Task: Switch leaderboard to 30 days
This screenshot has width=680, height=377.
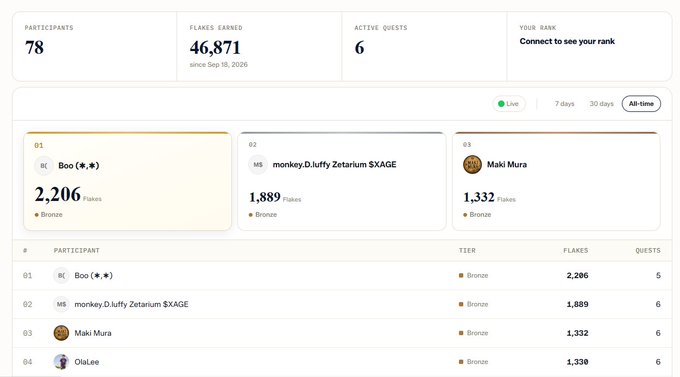Action: point(601,104)
